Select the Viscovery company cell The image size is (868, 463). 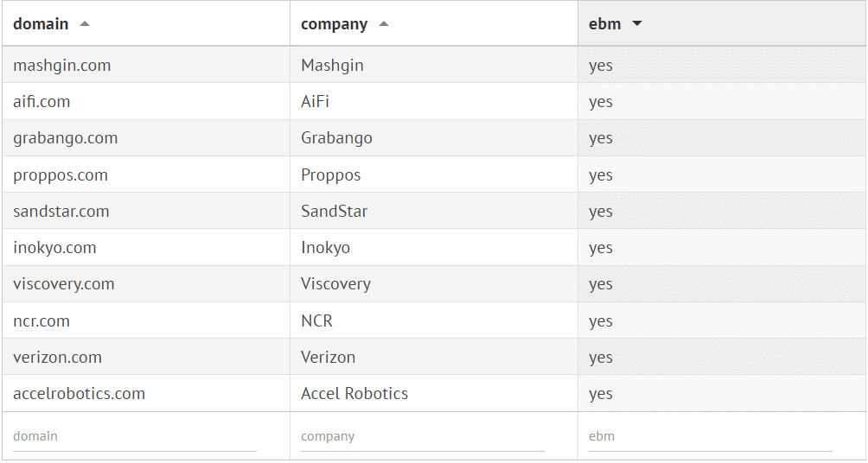click(335, 284)
